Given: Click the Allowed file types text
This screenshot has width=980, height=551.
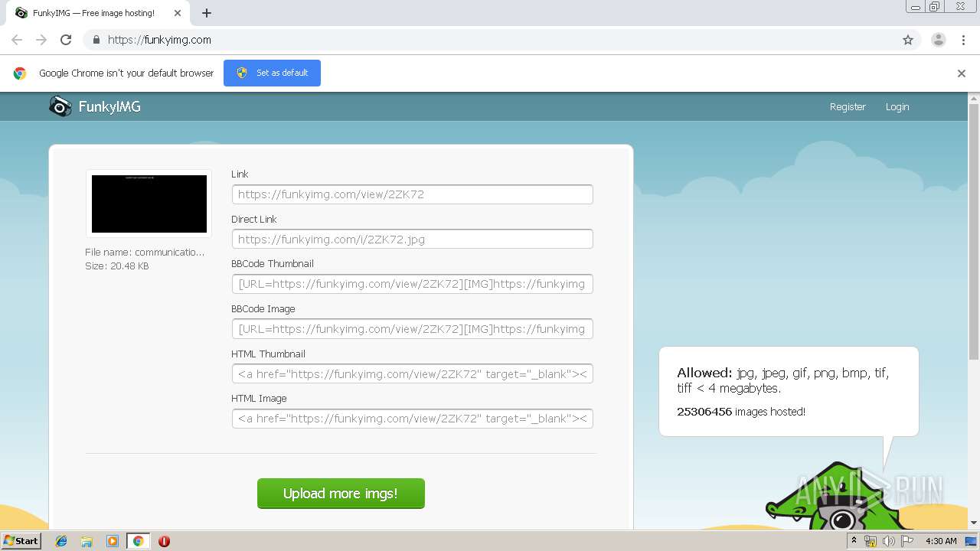Looking at the screenshot, I should tap(783, 380).
